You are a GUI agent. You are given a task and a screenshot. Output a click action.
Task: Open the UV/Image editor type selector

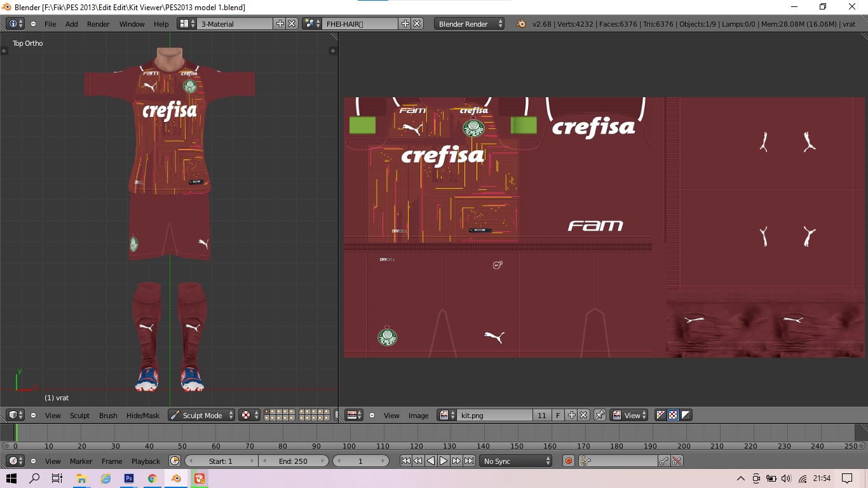pyautogui.click(x=354, y=415)
